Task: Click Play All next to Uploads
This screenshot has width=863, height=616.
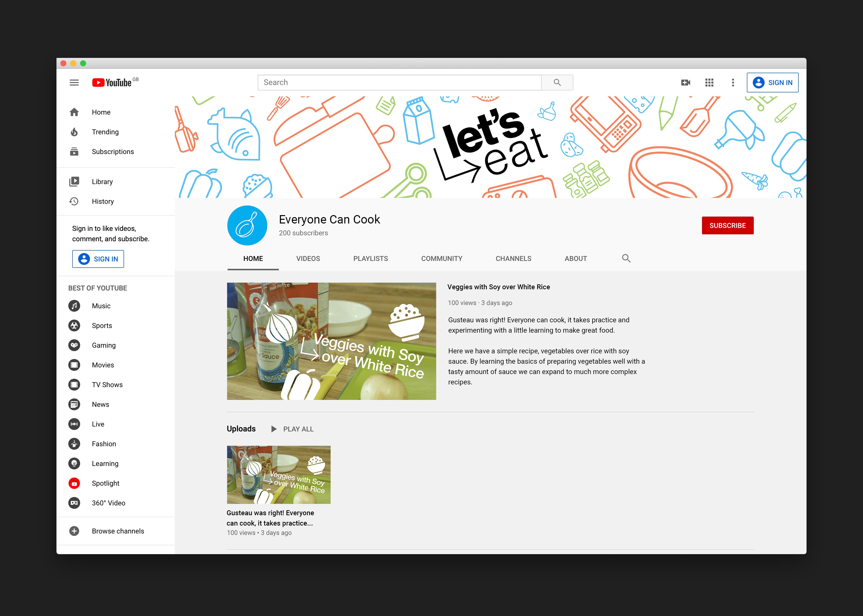Action: pyautogui.click(x=292, y=429)
